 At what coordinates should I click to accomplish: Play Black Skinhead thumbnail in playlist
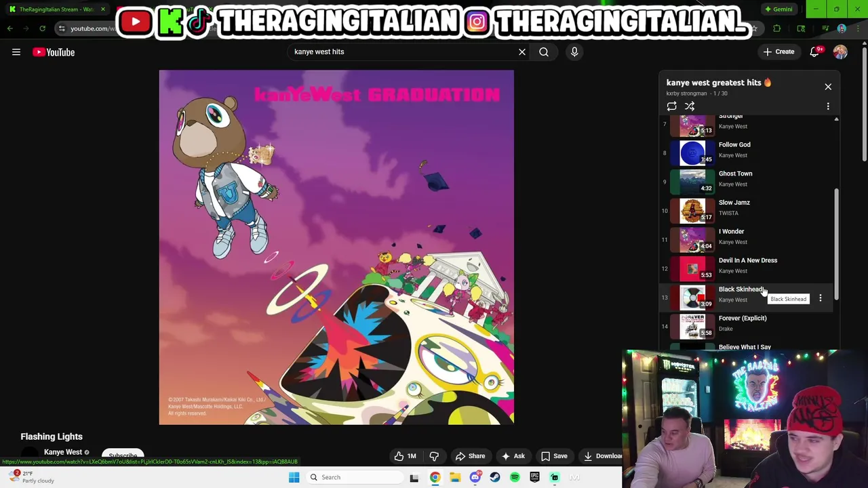693,298
